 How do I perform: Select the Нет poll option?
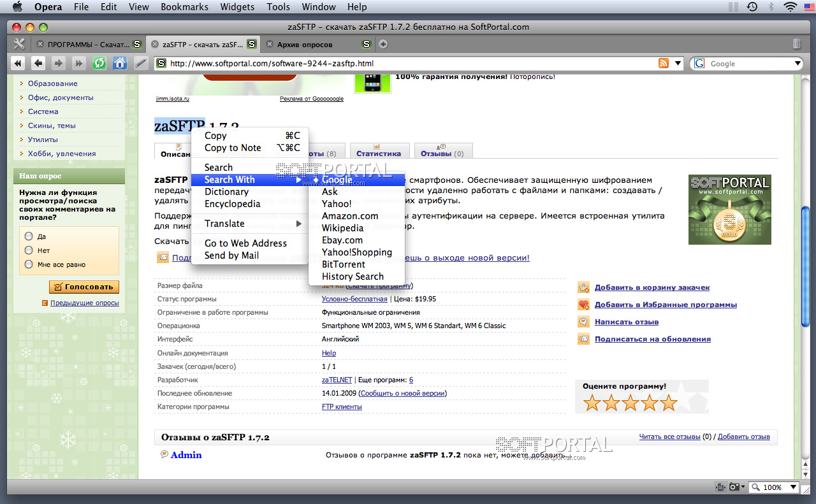29,250
